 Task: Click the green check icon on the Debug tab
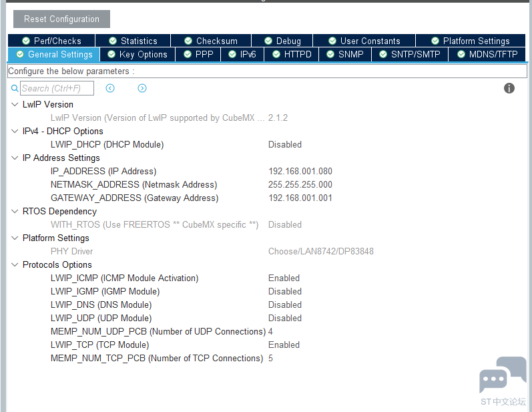click(x=268, y=41)
